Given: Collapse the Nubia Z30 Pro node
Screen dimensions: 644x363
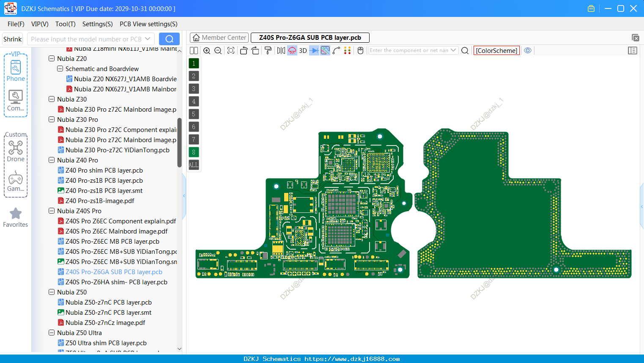Looking at the screenshot, I should point(52,119).
